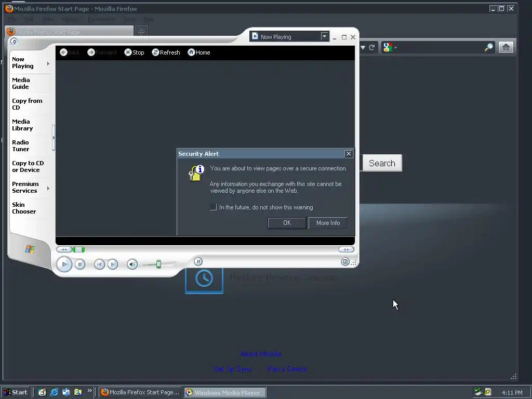Screen dimensions: 532x399
Task: Open the Copy to CD or Device tab
Action: point(28,167)
